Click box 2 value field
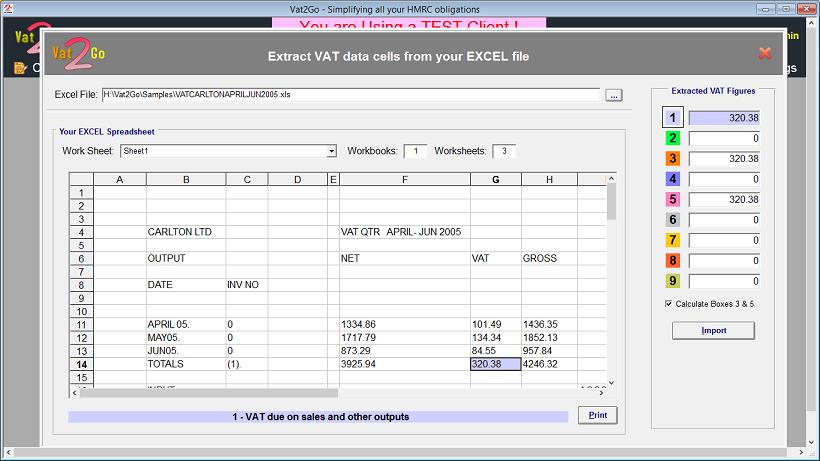 724,138
